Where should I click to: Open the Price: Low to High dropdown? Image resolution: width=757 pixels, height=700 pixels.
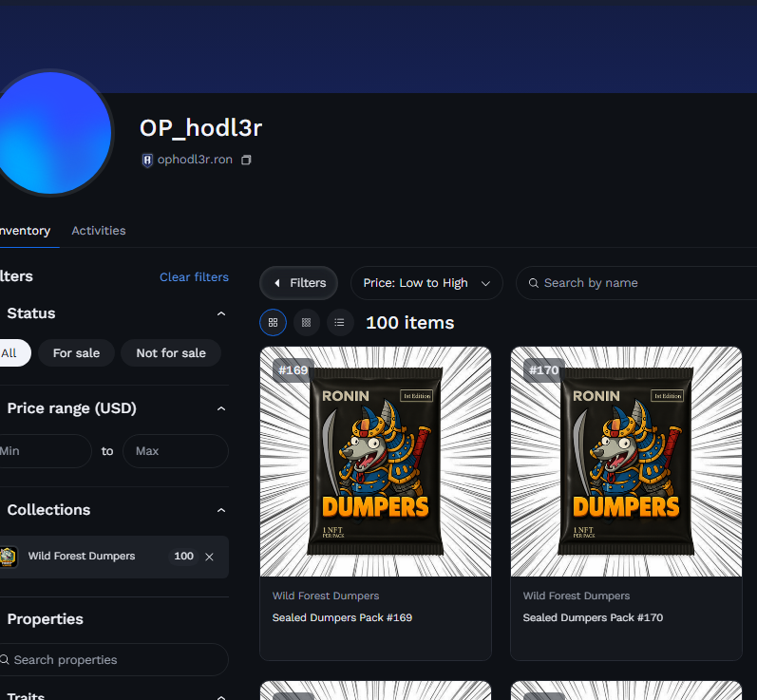426,283
